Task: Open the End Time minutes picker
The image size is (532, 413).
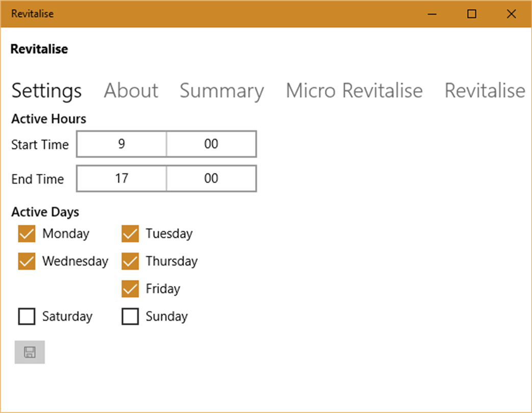Action: point(211,178)
